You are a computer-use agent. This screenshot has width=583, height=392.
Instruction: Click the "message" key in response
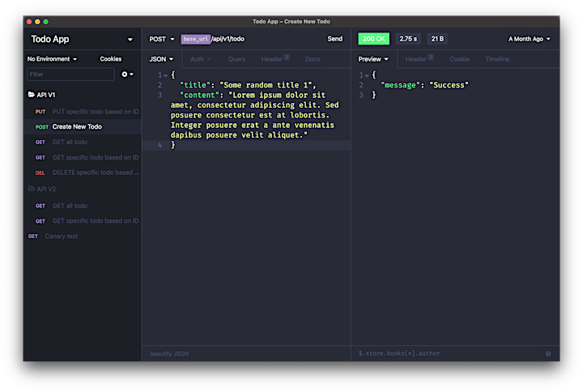[x=401, y=85]
